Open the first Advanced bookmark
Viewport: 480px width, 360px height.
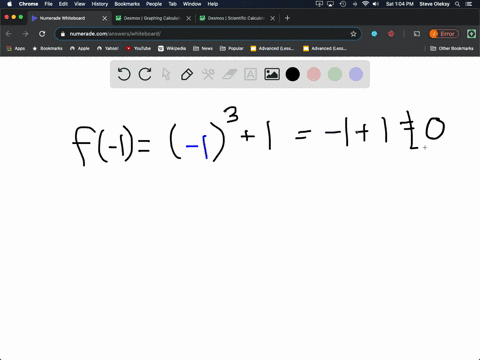click(x=272, y=48)
